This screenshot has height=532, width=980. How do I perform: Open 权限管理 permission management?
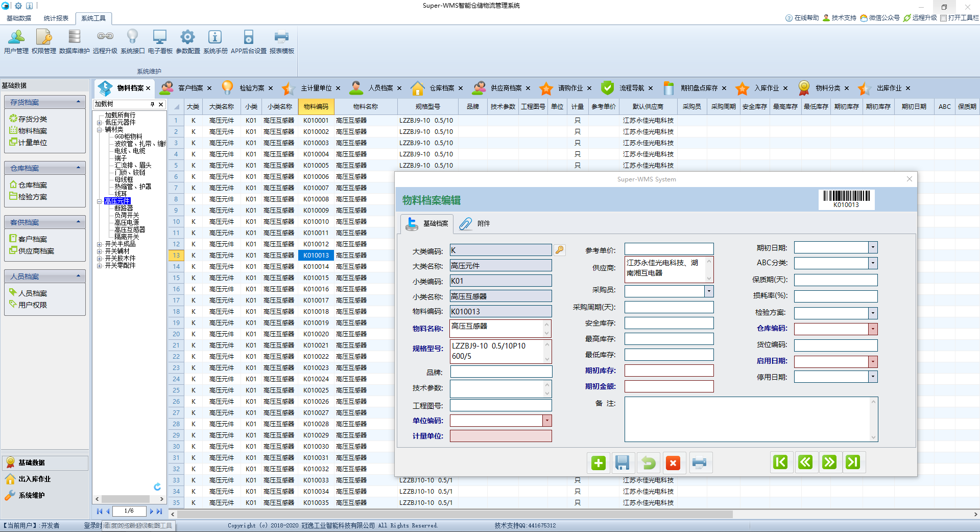[x=44, y=41]
